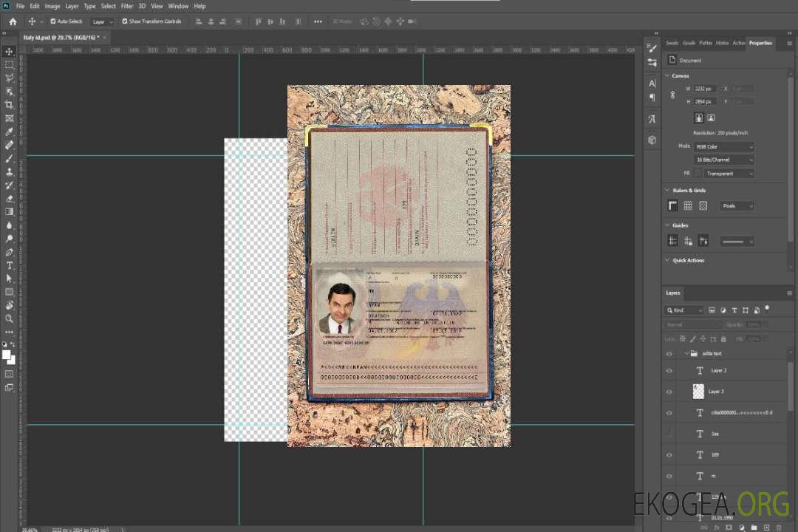
Task: Select the Crop tool in the toolbar
Action: [10, 105]
